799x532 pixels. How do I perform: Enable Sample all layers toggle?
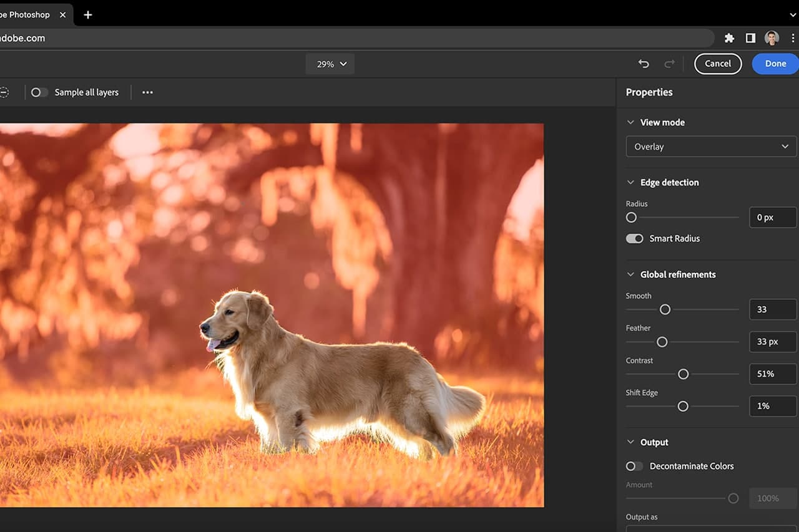tap(39, 92)
